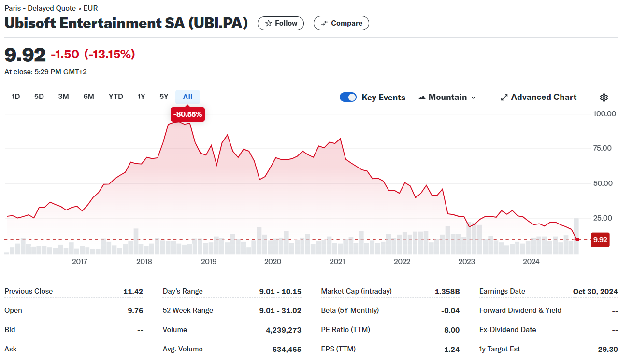Click the PE Ratio value 8.00
Viewport: 633px width, 364px height.
tap(452, 330)
